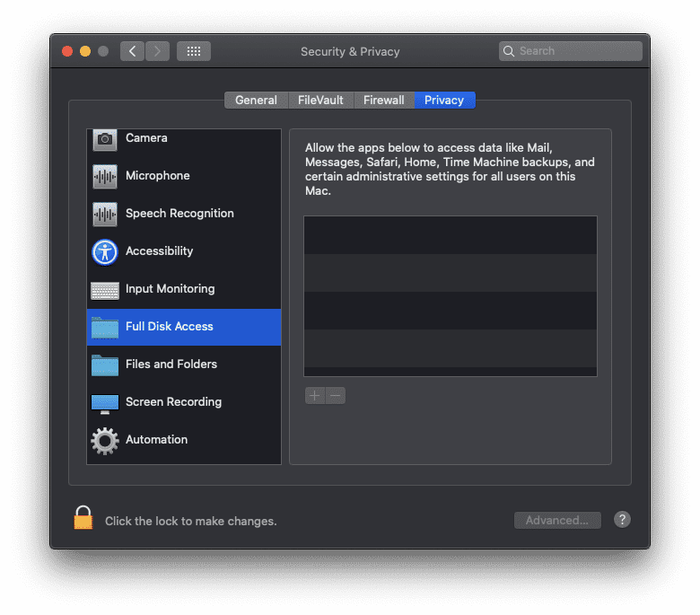Open Accessibility via its blue icon
Viewport: 700px width, 615px height.
point(105,251)
